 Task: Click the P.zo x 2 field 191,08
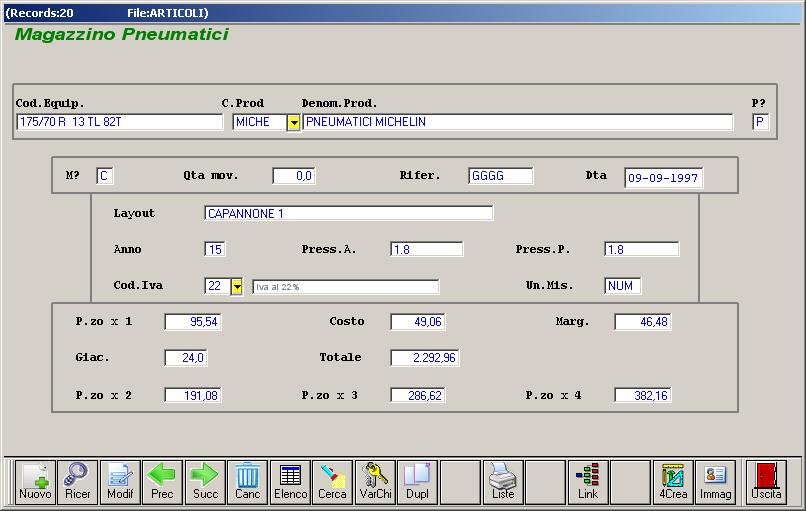tap(193, 395)
